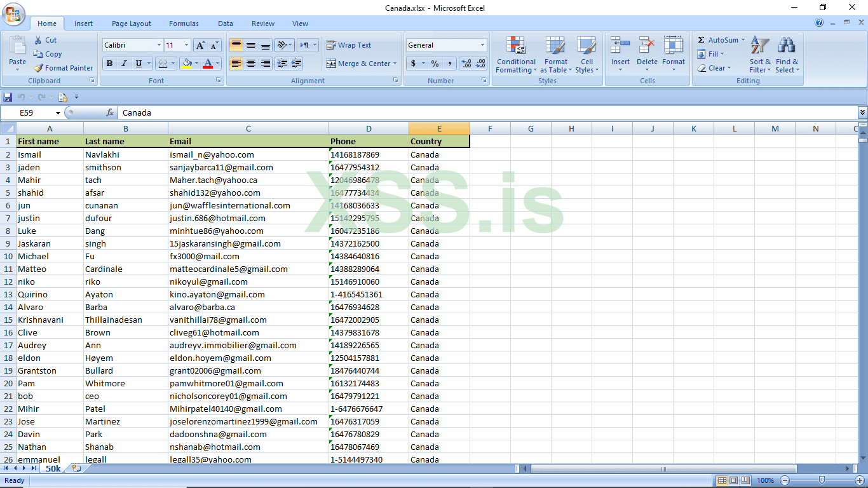Open the Number Format dropdown showing General
868x488 pixels.
(x=445, y=44)
